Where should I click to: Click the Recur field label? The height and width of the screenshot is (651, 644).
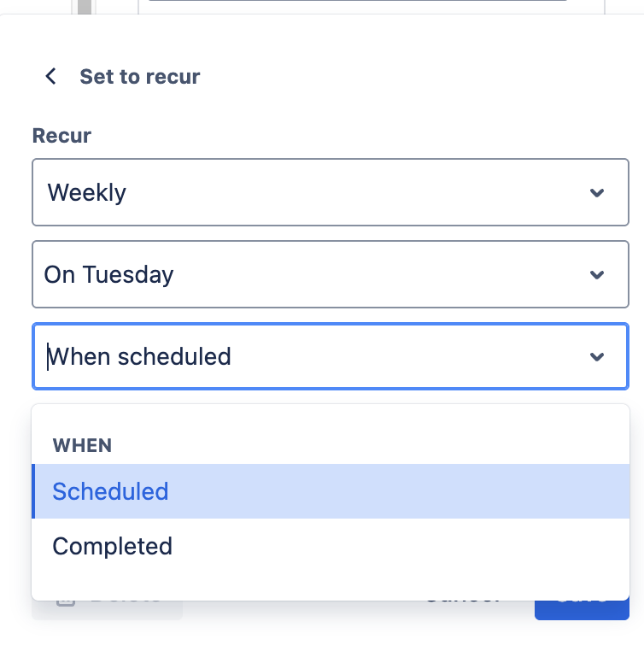point(61,135)
